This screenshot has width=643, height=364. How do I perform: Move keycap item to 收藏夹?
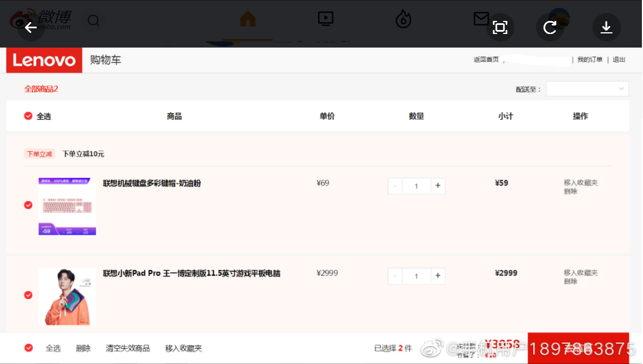click(x=581, y=182)
